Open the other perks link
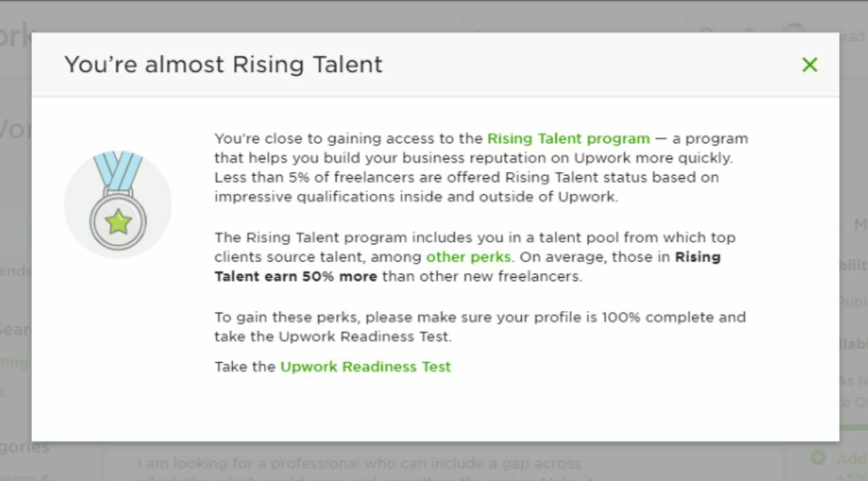This screenshot has height=481, width=868. pyautogui.click(x=468, y=257)
